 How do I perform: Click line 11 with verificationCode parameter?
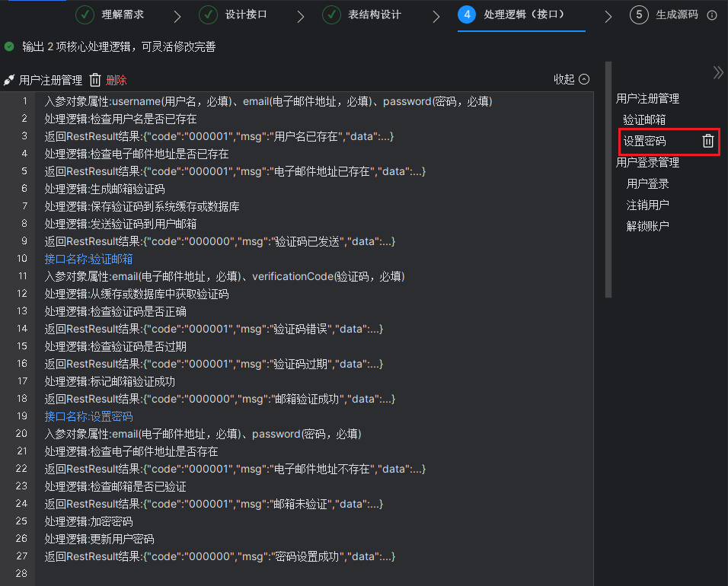tap(225, 276)
